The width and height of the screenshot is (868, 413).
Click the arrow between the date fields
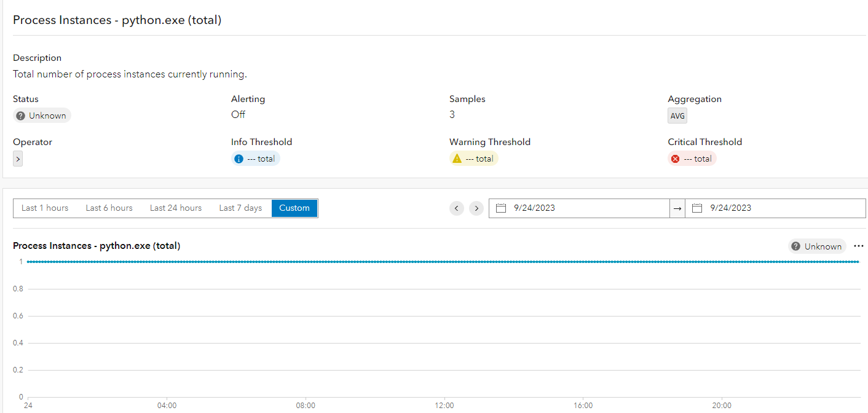[x=677, y=208]
